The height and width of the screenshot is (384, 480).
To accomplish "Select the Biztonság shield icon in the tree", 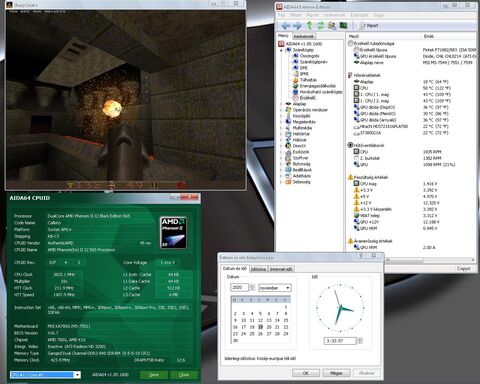I will coord(288,164).
